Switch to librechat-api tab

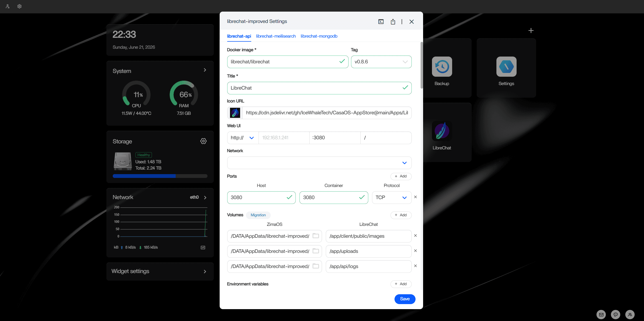239,36
